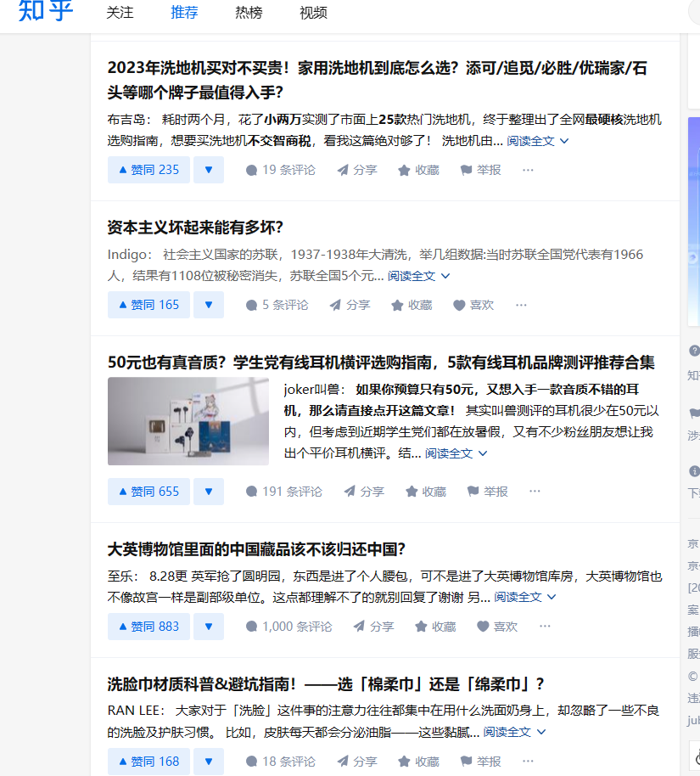The image size is (700, 776).
Task: Upvote 赞同 883 on 至乐's answer
Action: tap(148, 627)
